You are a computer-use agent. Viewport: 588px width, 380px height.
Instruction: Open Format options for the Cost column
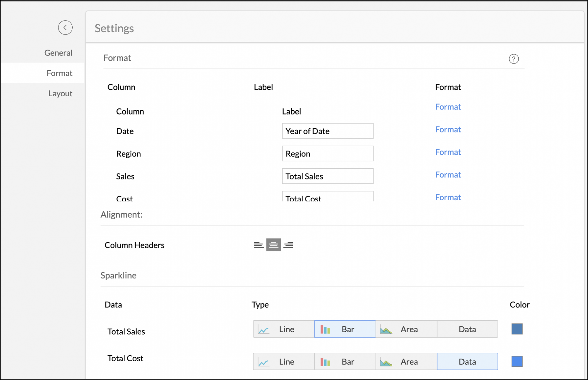click(448, 197)
